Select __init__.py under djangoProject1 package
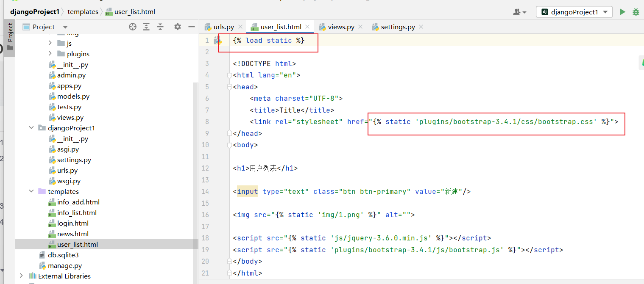This screenshot has height=284, width=644. click(73, 138)
